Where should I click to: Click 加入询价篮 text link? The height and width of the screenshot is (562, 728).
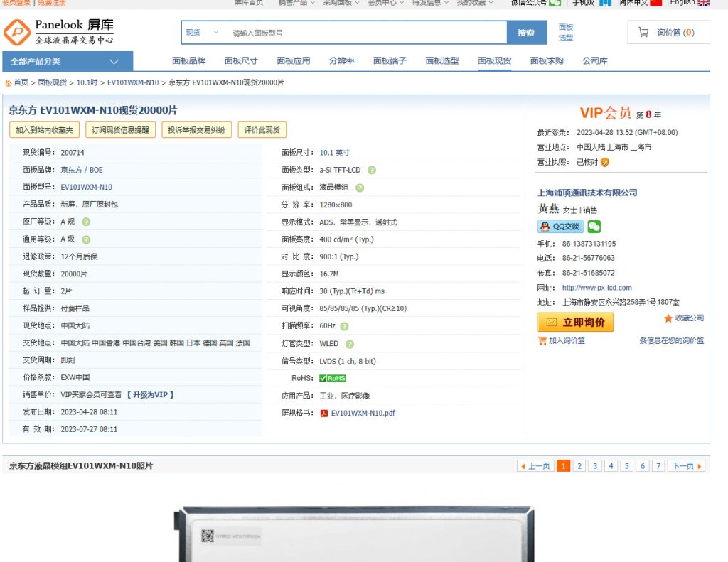point(567,340)
